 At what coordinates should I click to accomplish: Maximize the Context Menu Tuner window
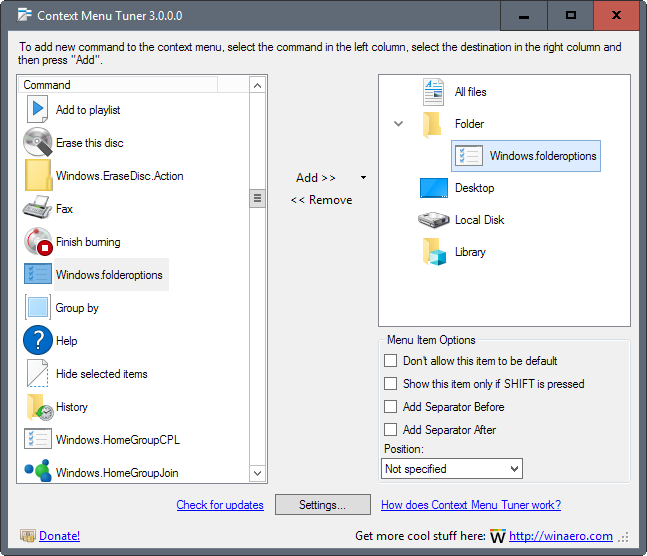[x=571, y=16]
